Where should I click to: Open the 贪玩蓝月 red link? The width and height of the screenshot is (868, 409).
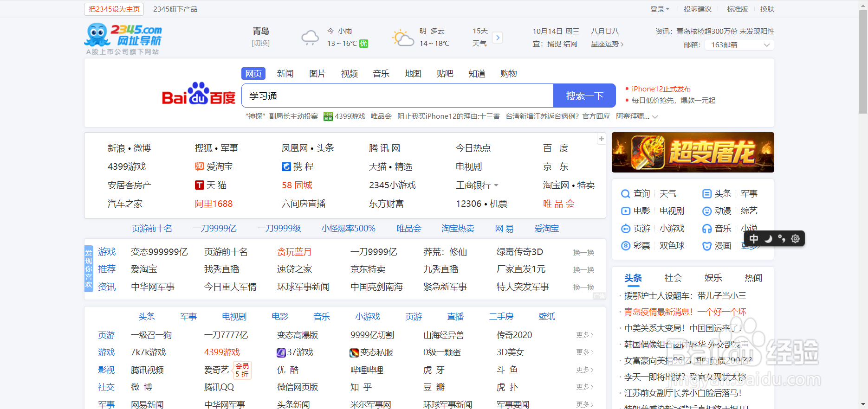tap(294, 252)
